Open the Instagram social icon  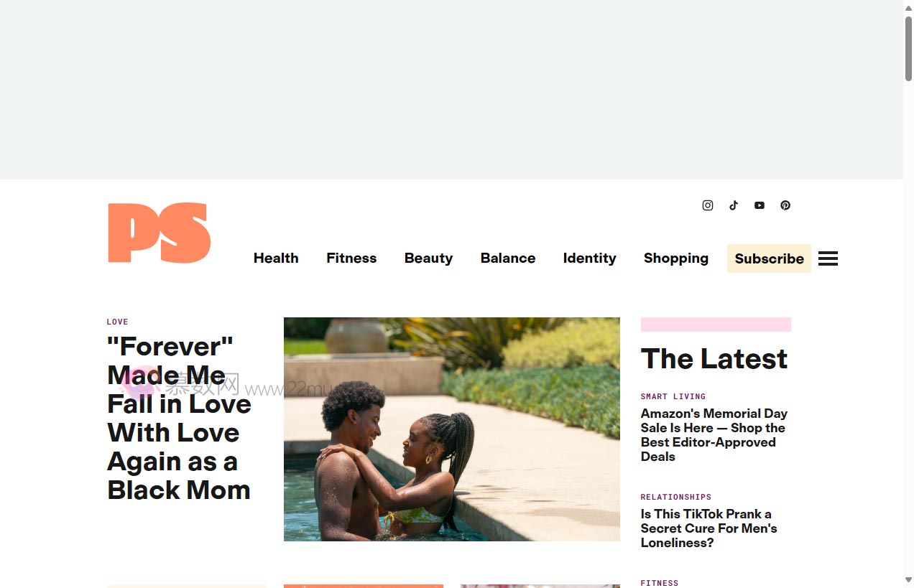(x=708, y=205)
